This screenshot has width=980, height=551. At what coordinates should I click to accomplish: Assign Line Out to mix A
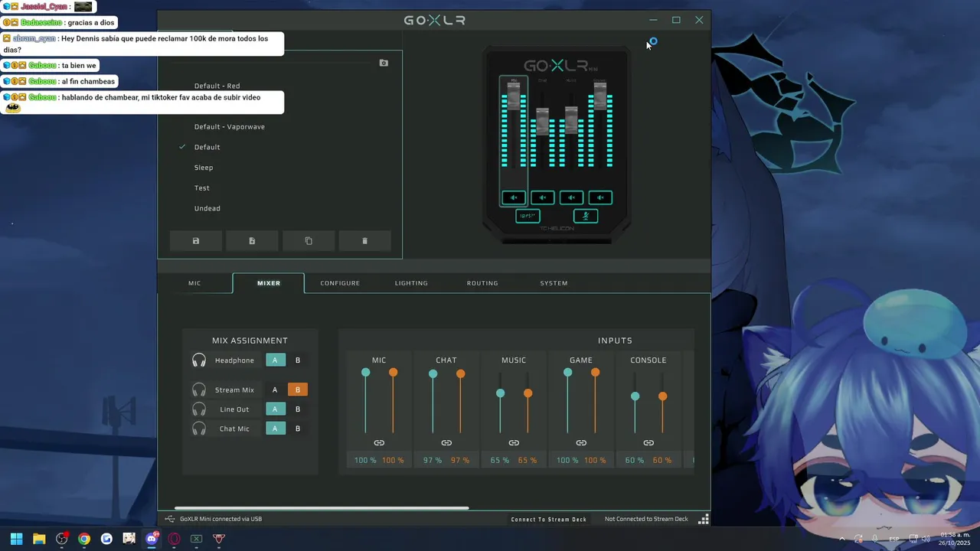pos(275,409)
